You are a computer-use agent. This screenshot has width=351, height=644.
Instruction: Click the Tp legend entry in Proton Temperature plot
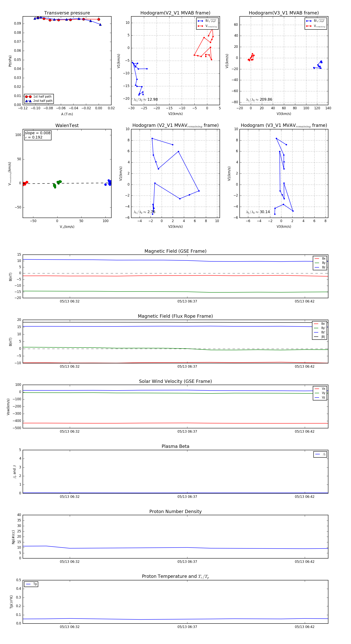31,584
